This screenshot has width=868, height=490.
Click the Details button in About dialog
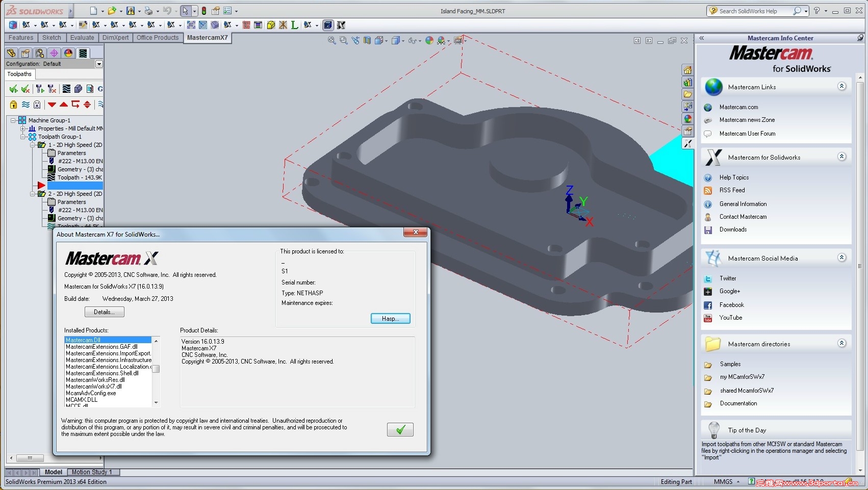(x=104, y=312)
